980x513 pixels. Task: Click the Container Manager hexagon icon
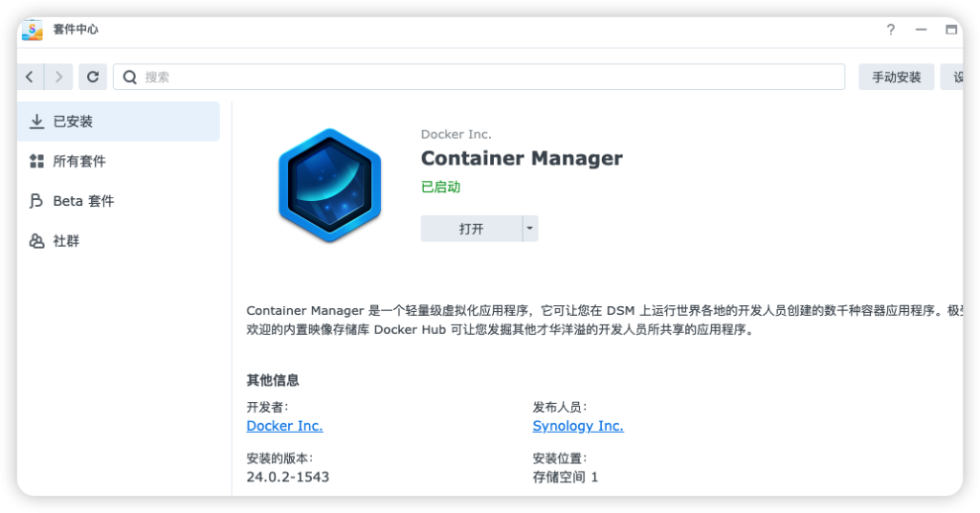pos(329,185)
